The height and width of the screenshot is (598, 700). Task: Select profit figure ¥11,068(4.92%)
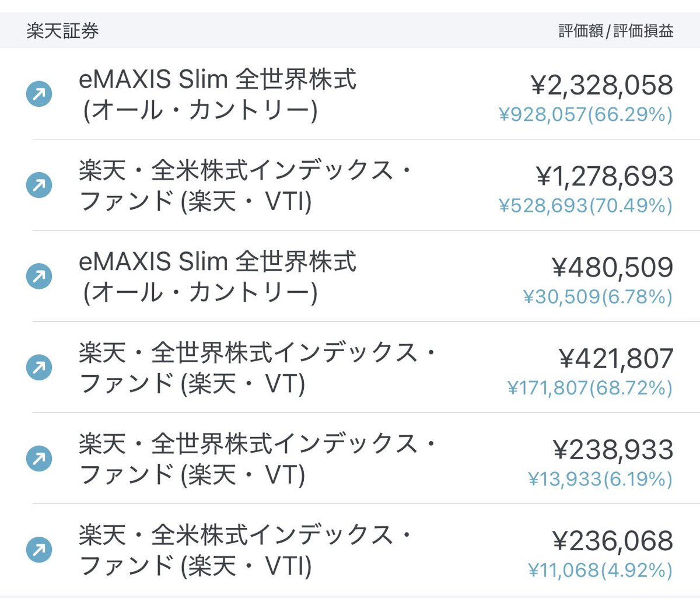(600, 569)
